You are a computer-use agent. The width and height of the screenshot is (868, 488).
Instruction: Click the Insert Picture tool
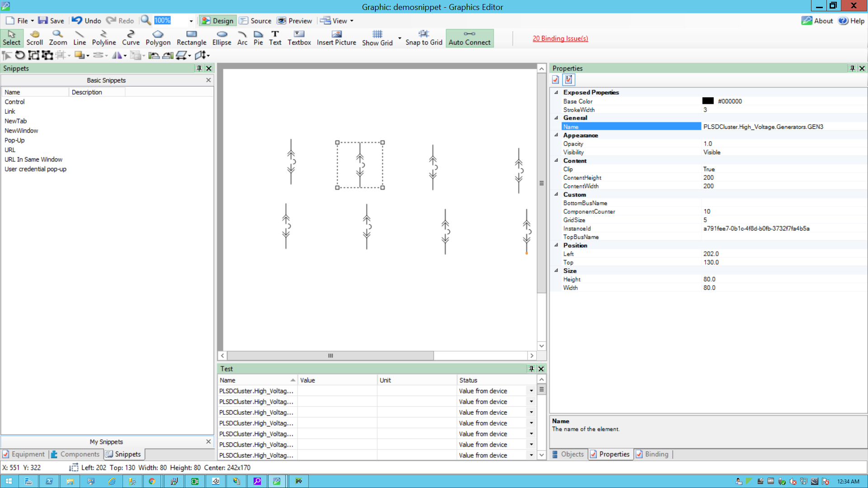tap(336, 38)
